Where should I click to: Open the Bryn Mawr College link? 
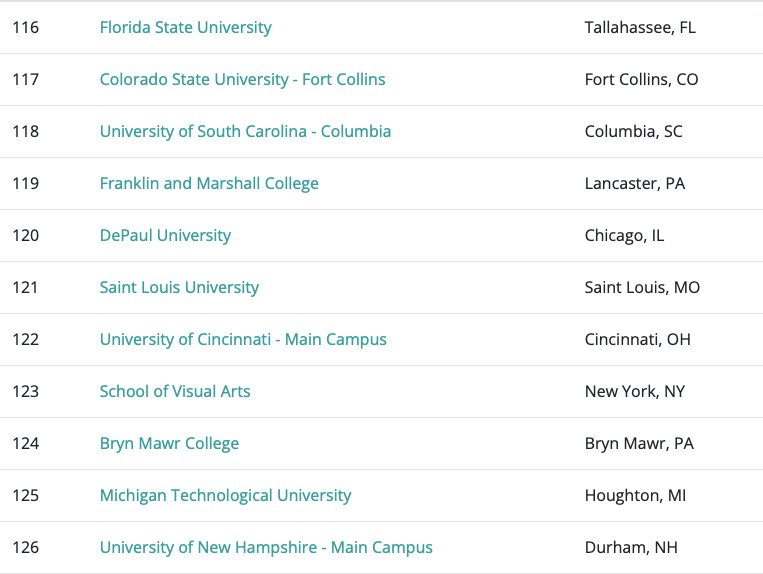(169, 444)
